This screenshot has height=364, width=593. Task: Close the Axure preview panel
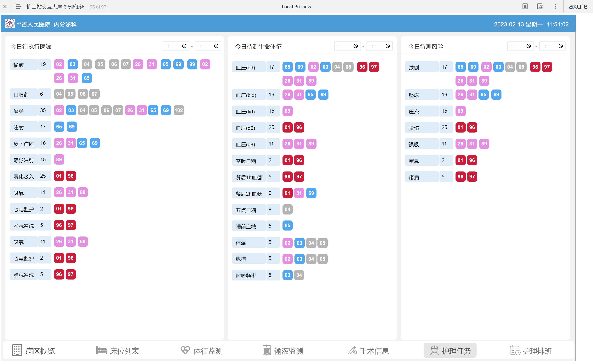(5, 7)
